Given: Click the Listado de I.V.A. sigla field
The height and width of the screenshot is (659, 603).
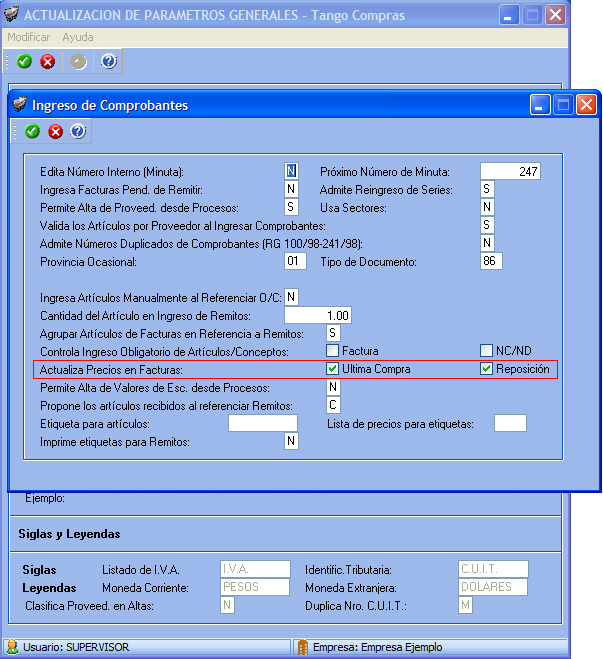Looking at the screenshot, I should (255, 569).
